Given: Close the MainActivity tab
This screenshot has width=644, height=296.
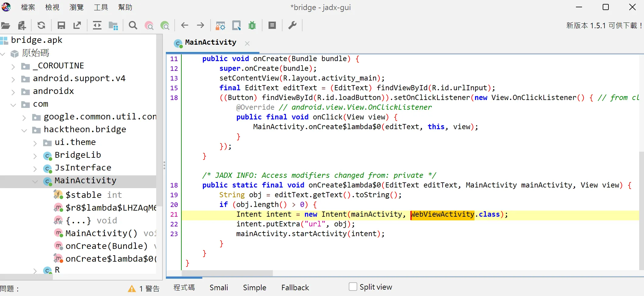Looking at the screenshot, I should [x=247, y=43].
